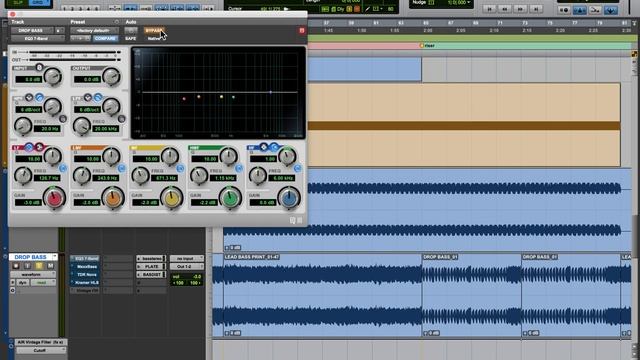Click the LPF frequency field 20.00 kHz

coord(106,129)
